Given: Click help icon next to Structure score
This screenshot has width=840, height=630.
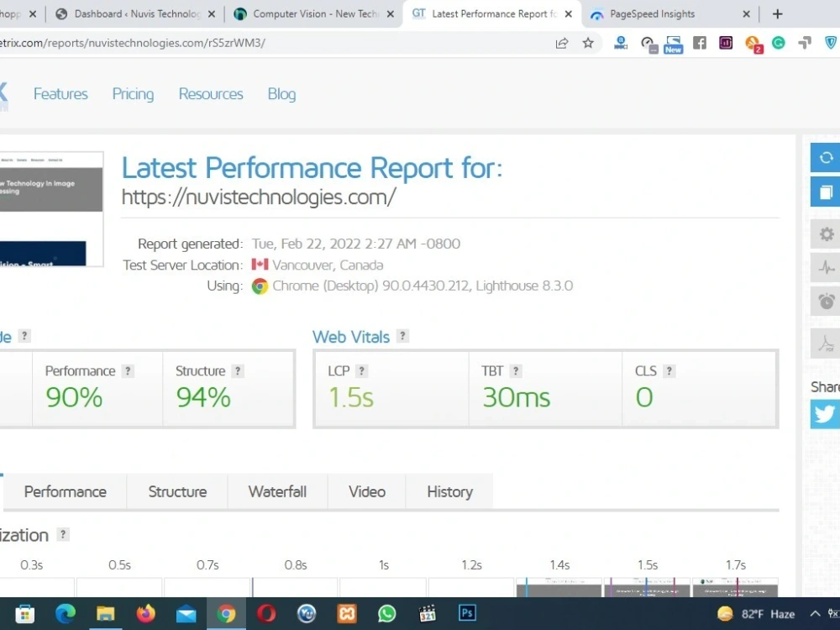Looking at the screenshot, I should [238, 370].
